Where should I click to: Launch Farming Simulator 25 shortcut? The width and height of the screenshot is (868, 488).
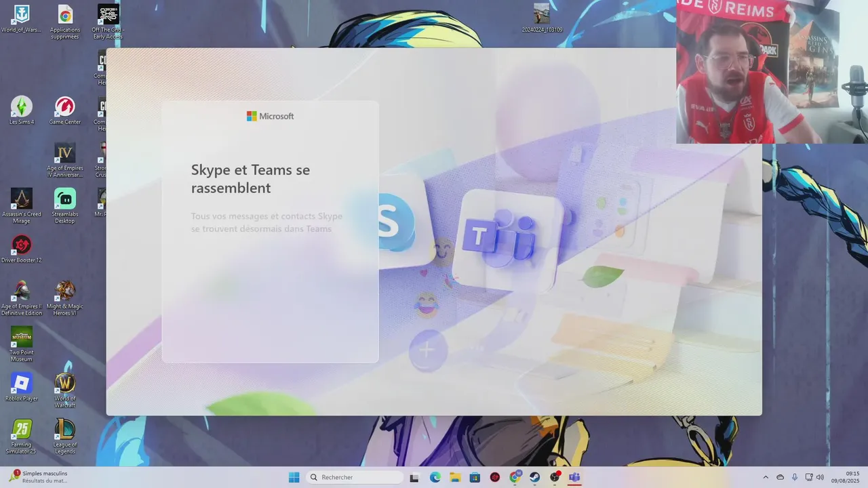coord(22,436)
